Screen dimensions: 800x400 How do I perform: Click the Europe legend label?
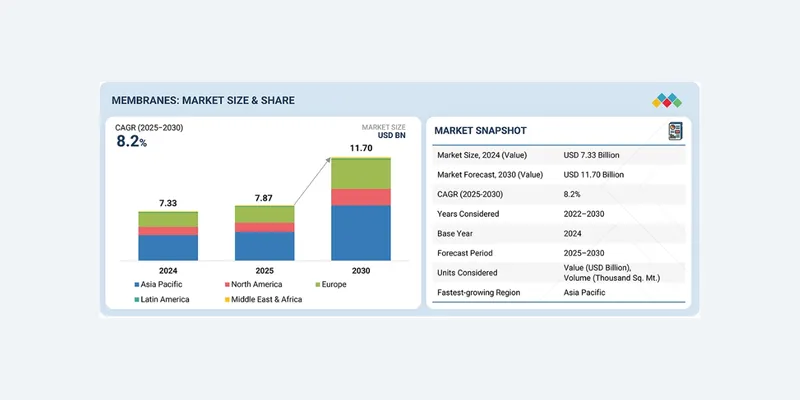[x=334, y=284]
